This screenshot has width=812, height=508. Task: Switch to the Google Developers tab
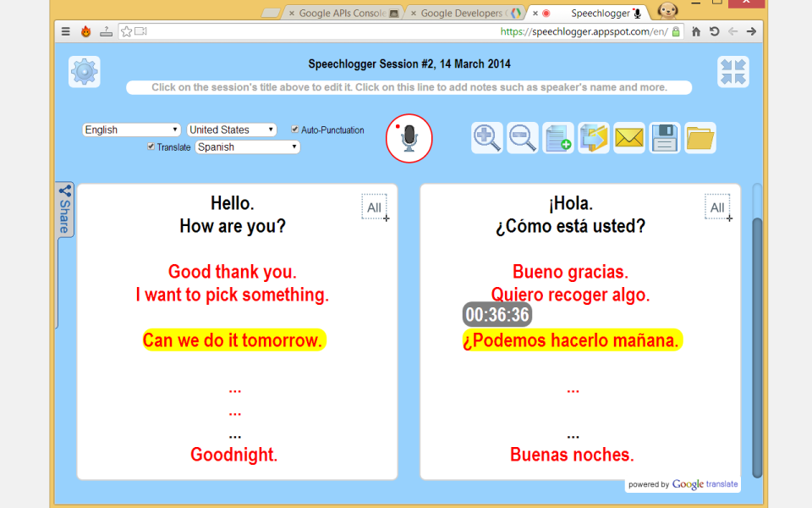point(461,14)
